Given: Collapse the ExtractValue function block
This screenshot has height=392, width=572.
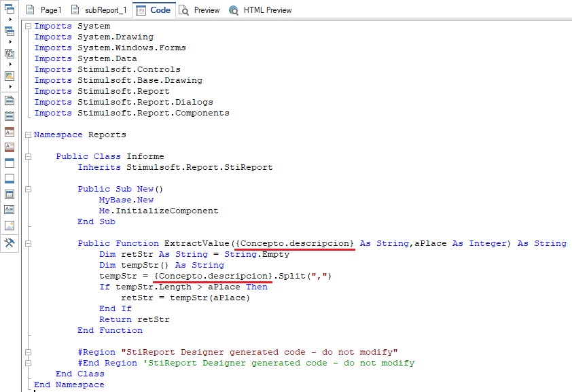Looking at the screenshot, I should (x=27, y=243).
